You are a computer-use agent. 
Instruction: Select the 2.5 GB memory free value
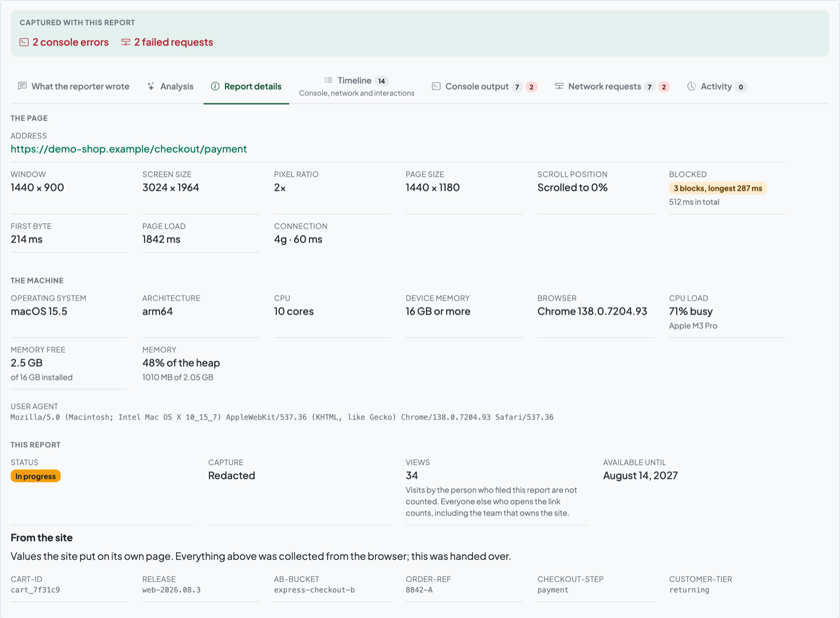27,363
